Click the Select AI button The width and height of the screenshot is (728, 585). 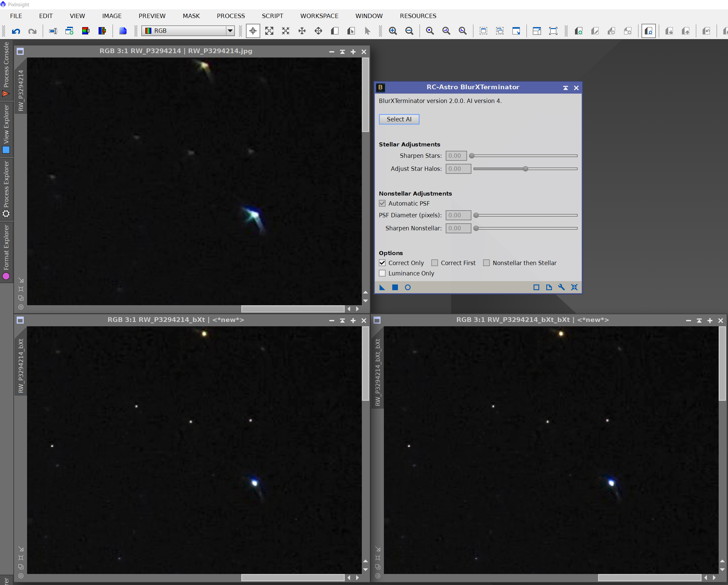[399, 119]
